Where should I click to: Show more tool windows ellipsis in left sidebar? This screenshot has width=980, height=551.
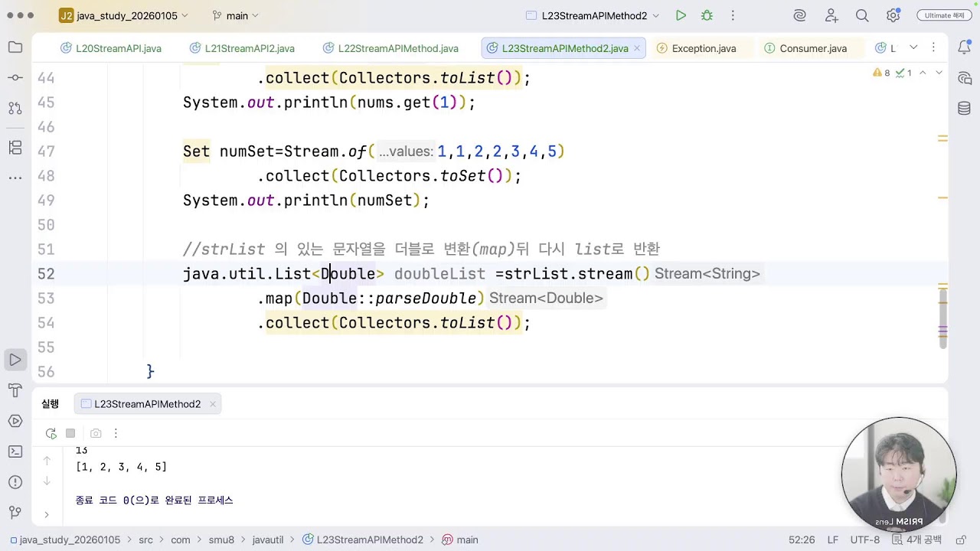click(15, 178)
